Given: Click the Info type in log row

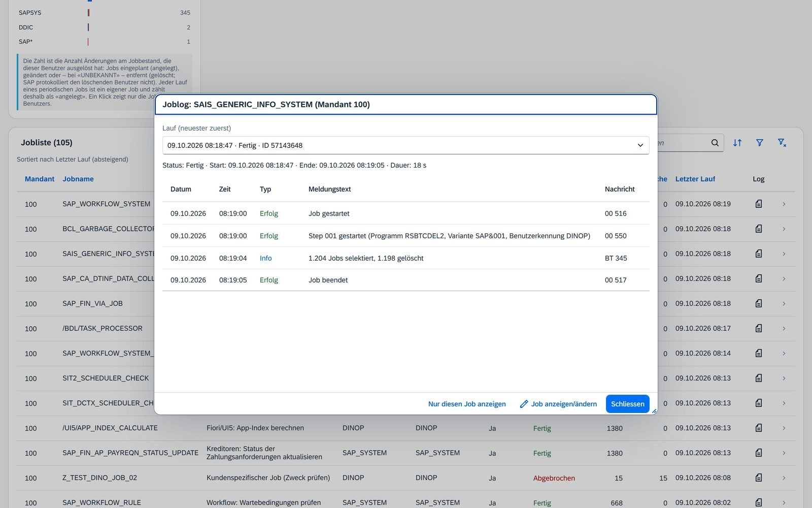Looking at the screenshot, I should pyautogui.click(x=266, y=258).
